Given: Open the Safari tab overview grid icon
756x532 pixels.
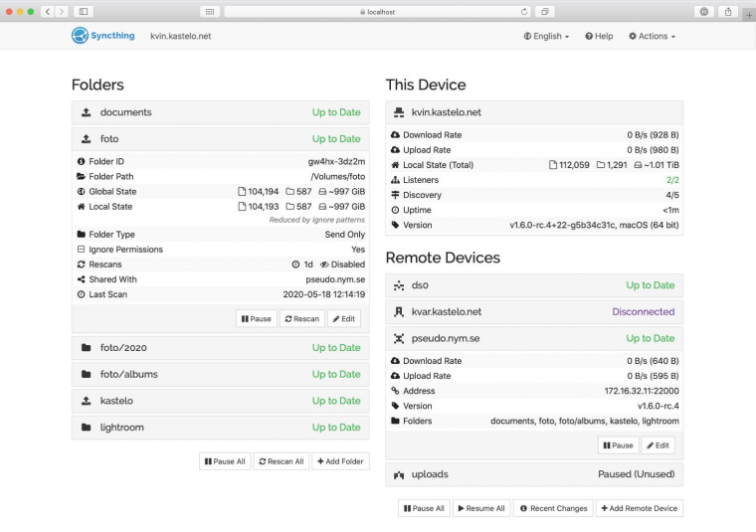Looking at the screenshot, I should tap(209, 11).
